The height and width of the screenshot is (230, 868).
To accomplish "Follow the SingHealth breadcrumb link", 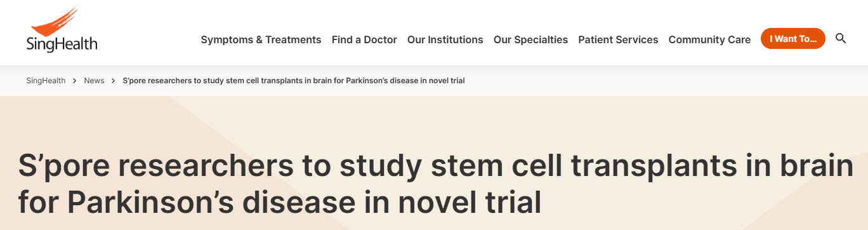I will coord(46,81).
